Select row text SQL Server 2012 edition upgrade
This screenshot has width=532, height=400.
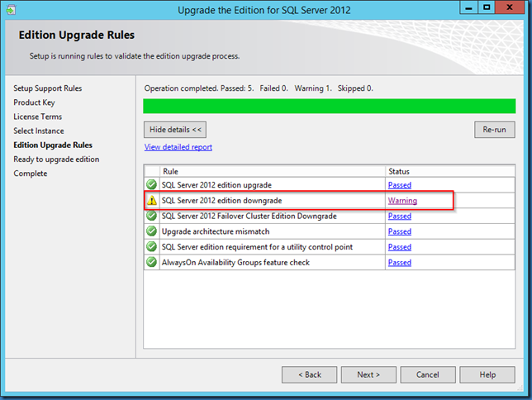point(216,185)
